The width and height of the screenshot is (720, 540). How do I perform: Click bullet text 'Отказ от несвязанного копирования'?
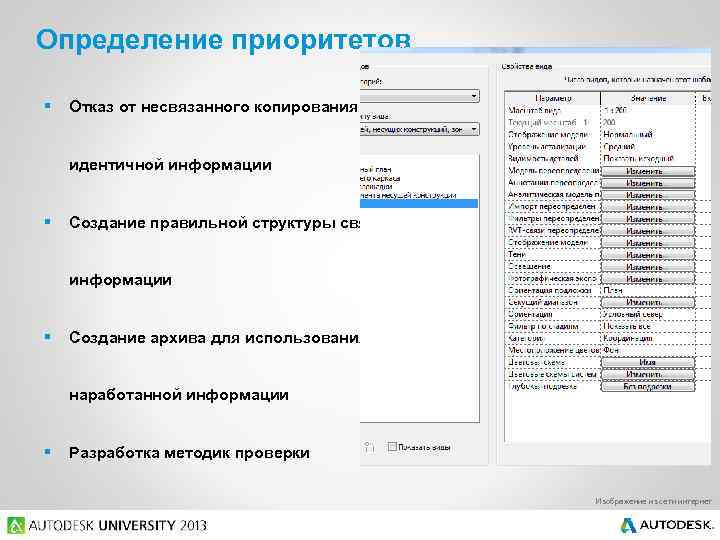213,107
